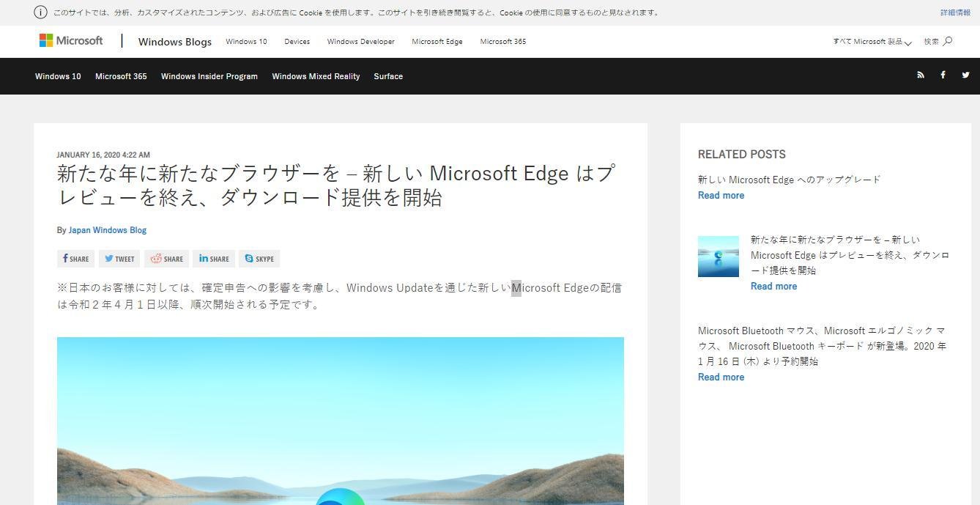Screen dimensions: 980x505
Task: Open the RSS feed icon
Action: tap(921, 75)
